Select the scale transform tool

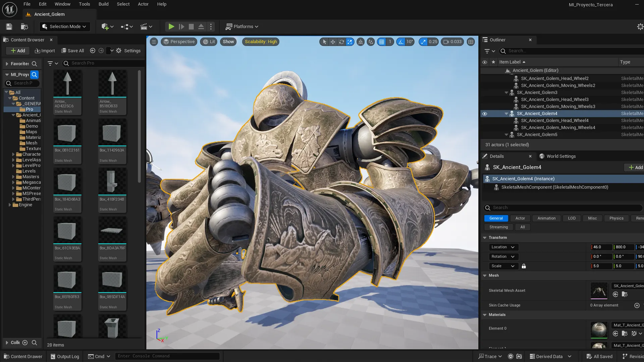point(350,42)
